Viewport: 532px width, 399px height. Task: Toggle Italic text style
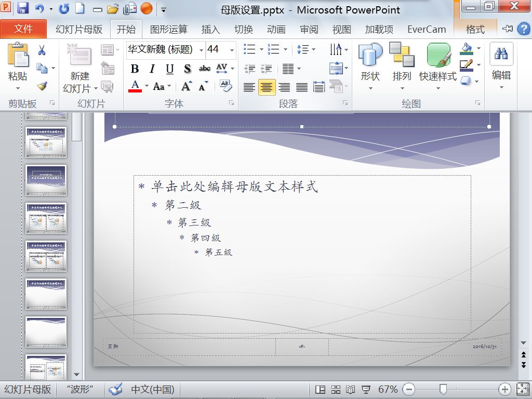coord(152,69)
